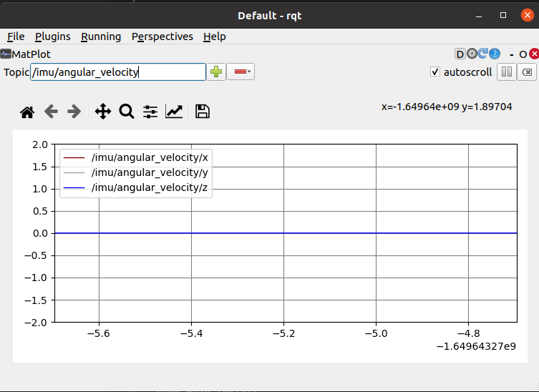Image resolution: width=539 pixels, height=392 pixels.
Task: Activate the Zoom magnifier tool
Action: pos(127,112)
